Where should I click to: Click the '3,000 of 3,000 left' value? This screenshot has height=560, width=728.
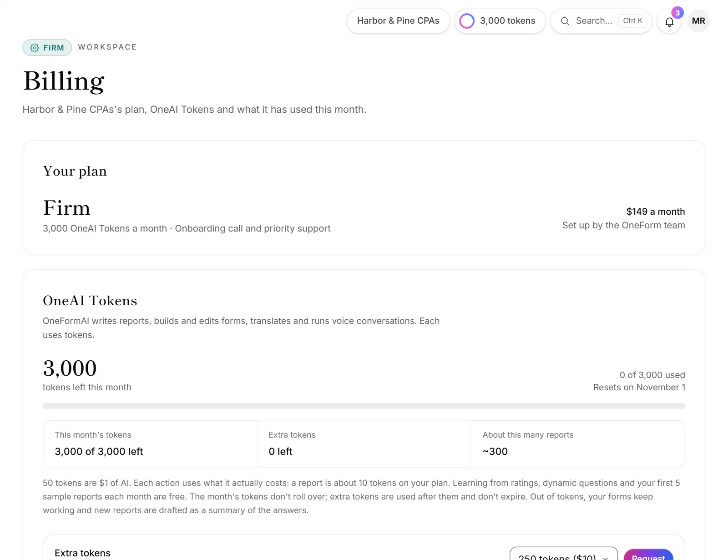click(x=99, y=451)
